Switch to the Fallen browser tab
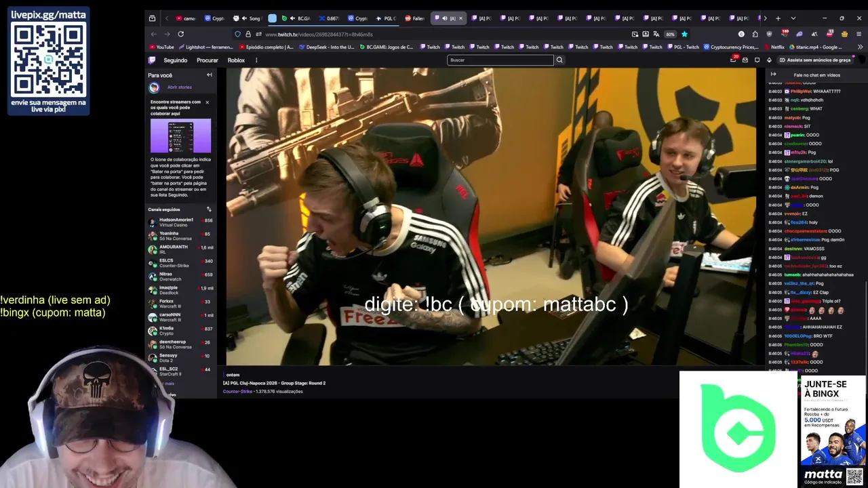 (415, 18)
